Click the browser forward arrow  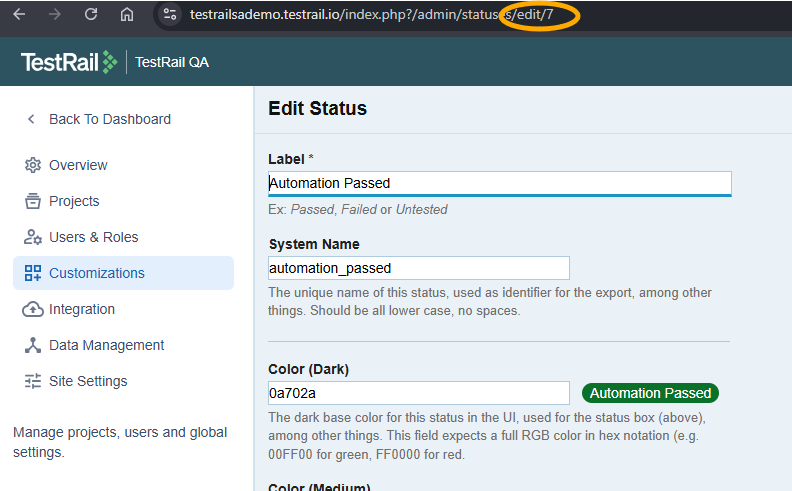(55, 15)
